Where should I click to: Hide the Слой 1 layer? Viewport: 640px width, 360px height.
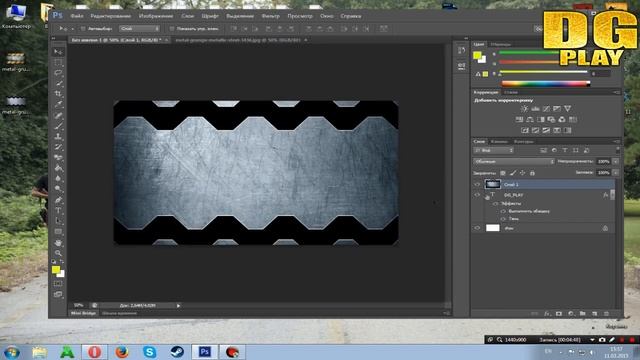point(477,184)
